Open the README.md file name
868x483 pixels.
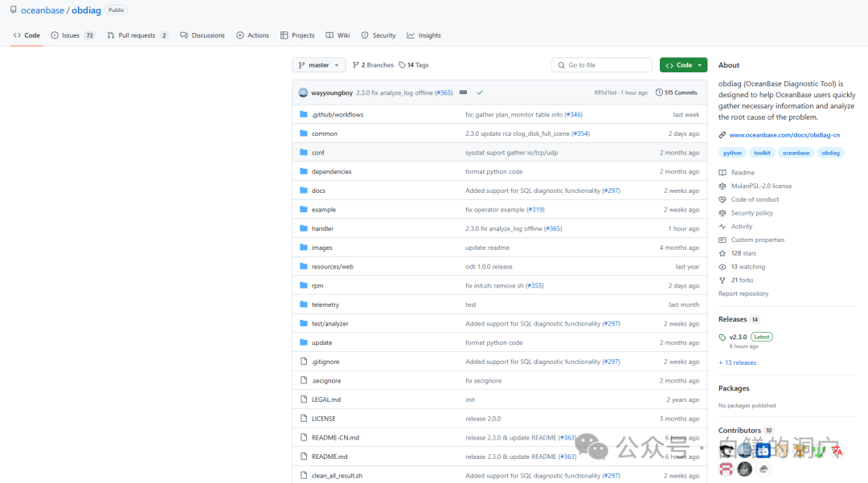point(330,456)
